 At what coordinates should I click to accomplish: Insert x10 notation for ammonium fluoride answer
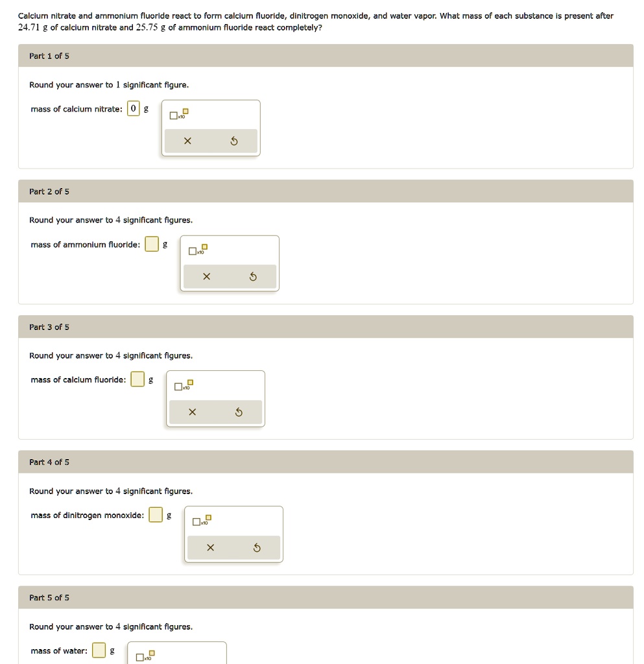197,250
